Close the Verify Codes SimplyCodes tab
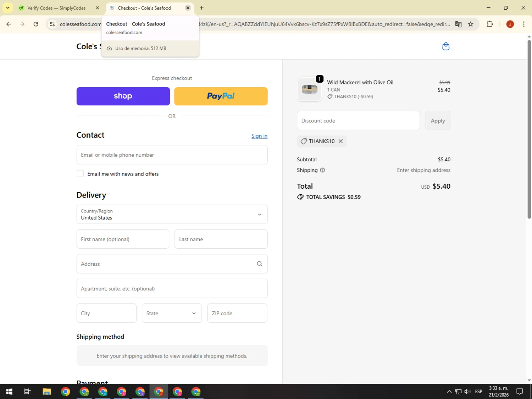The width and height of the screenshot is (532, 399). tap(98, 8)
